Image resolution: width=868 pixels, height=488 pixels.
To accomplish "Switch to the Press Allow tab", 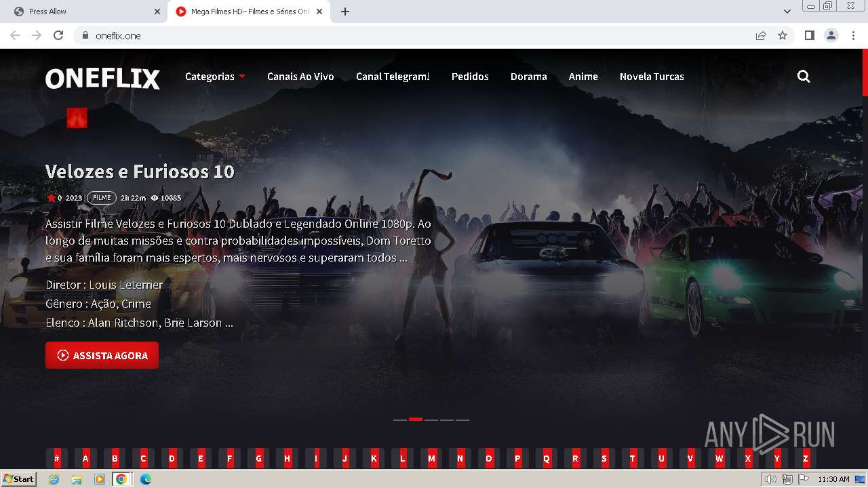I will (x=85, y=12).
